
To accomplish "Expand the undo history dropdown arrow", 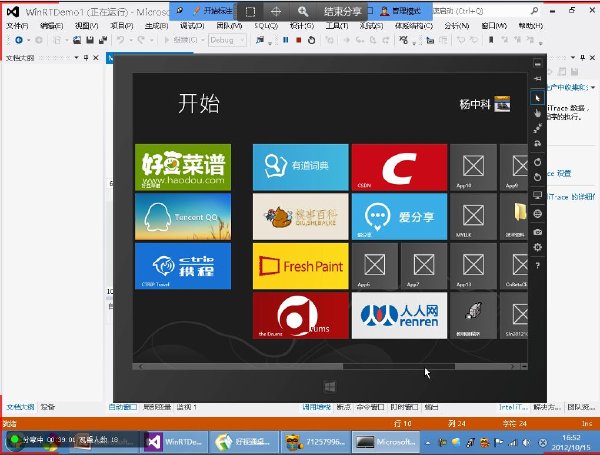I will 131,40.
